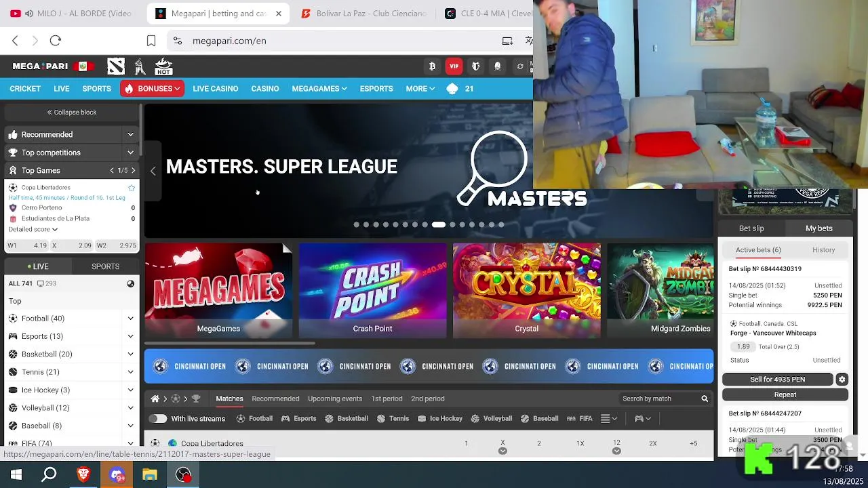Open ESPORTS in navigation bar

376,89
